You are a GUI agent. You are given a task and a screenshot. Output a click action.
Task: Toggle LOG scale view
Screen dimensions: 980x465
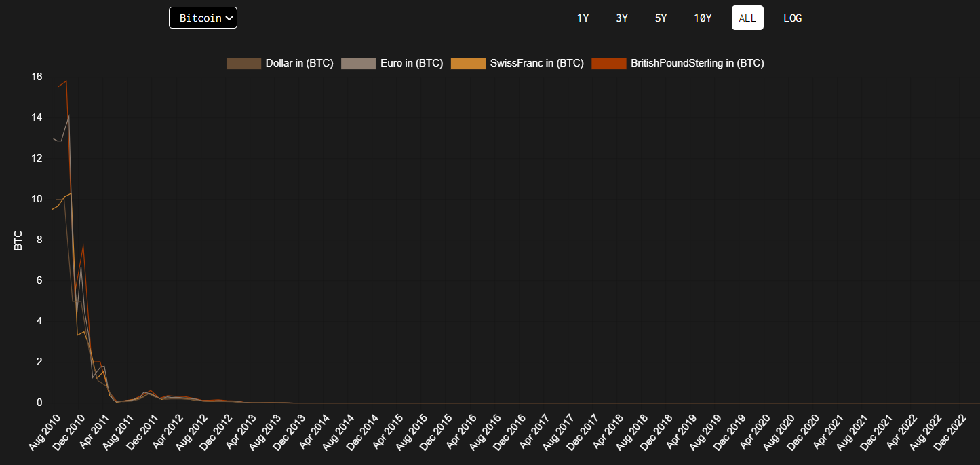click(792, 18)
